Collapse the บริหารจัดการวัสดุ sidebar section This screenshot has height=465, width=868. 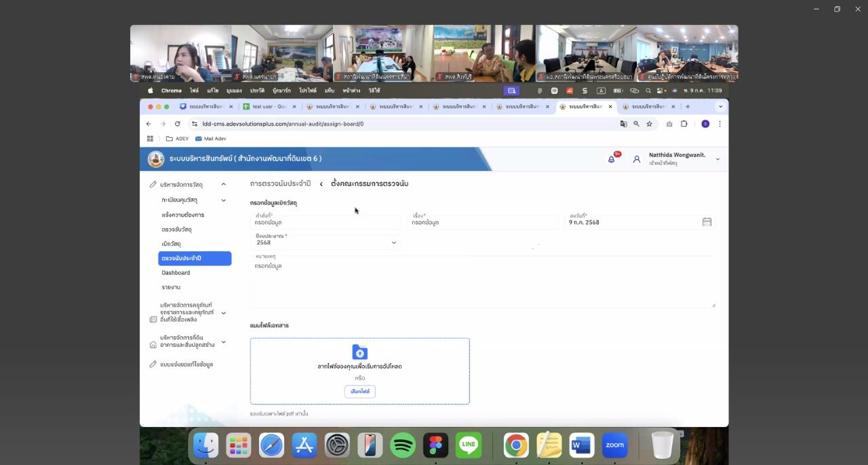coord(223,185)
